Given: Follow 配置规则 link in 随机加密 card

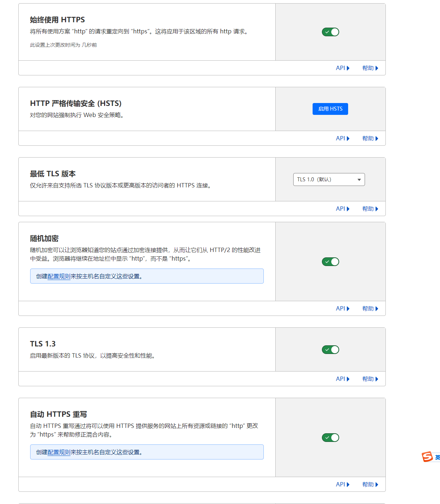Looking at the screenshot, I should (59, 276).
